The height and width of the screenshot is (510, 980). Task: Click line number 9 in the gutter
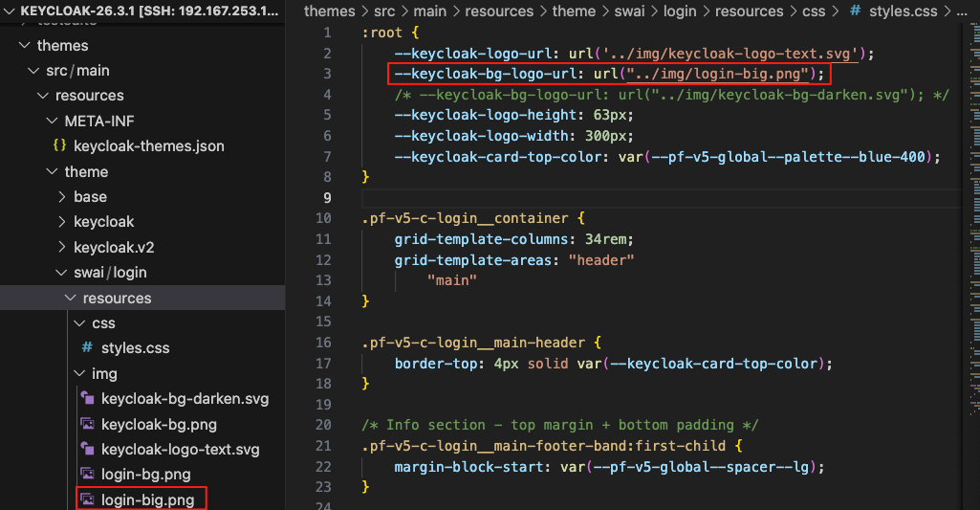(x=327, y=198)
